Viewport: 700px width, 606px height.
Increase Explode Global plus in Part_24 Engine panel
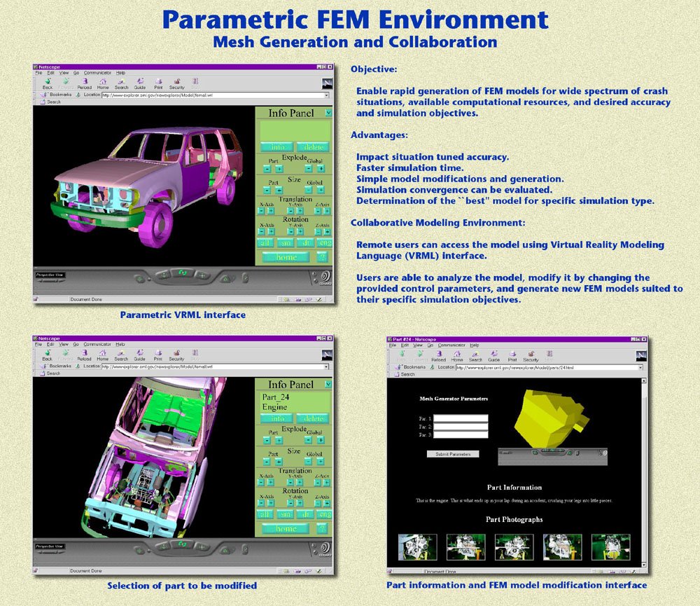pos(321,440)
